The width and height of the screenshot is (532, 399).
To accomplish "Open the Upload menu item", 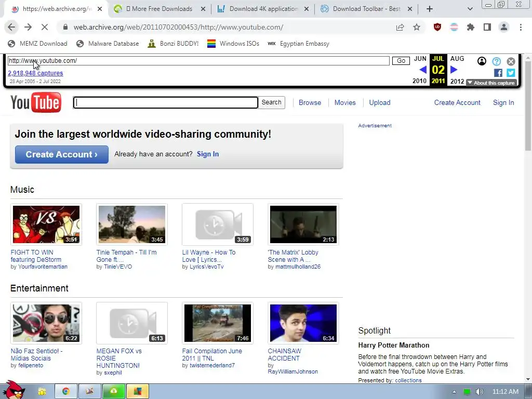I will tap(380, 102).
